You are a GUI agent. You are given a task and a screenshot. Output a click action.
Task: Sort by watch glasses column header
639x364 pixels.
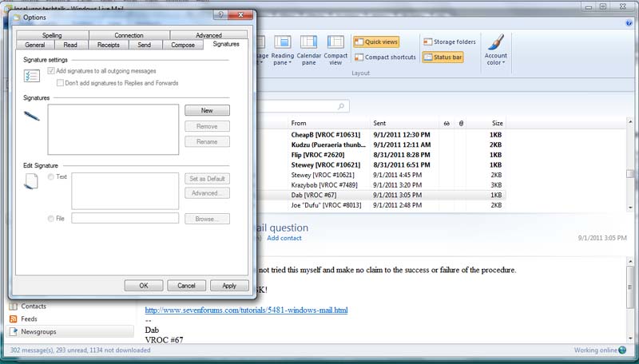pos(447,124)
